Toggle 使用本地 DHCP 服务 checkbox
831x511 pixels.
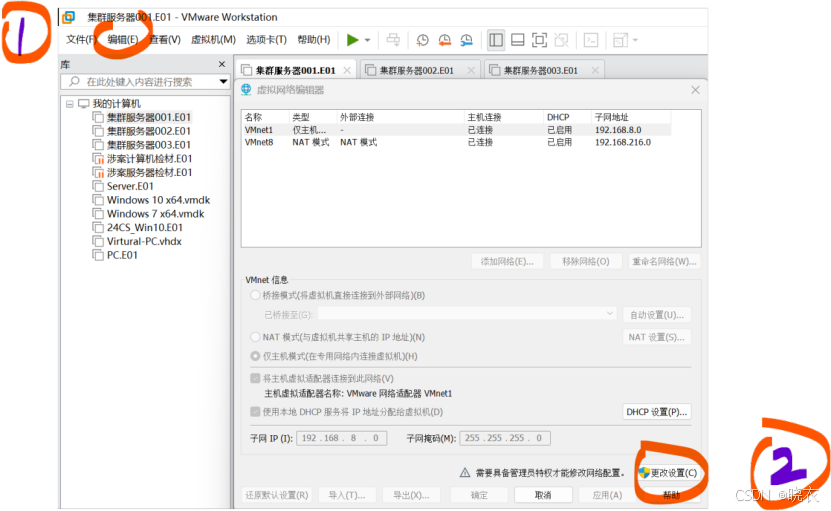click(255, 412)
